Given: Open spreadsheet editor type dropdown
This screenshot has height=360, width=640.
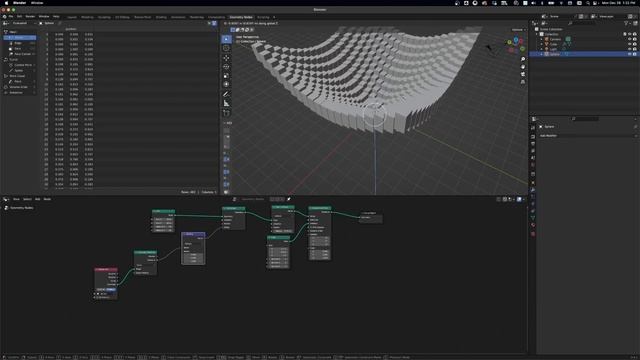Looking at the screenshot, I should (6, 23).
